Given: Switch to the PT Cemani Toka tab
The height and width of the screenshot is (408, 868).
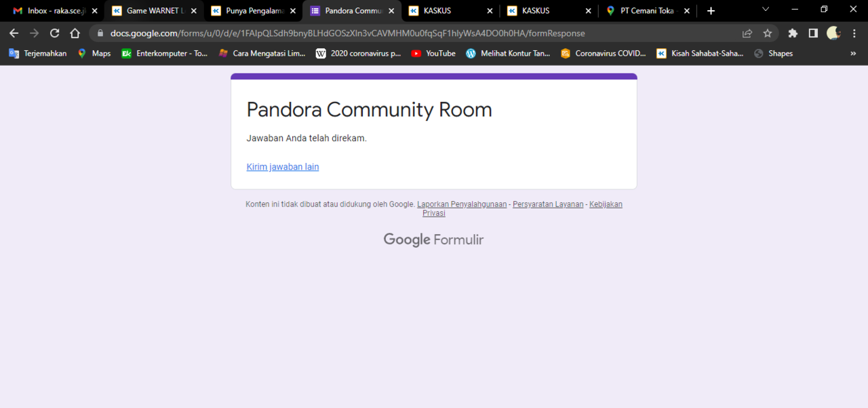Looking at the screenshot, I should pyautogui.click(x=648, y=11).
